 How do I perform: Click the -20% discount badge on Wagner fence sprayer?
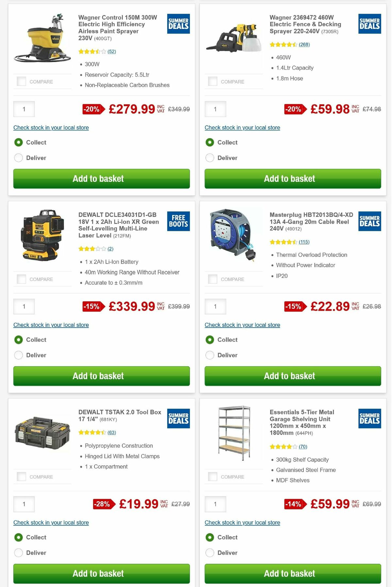(x=294, y=110)
